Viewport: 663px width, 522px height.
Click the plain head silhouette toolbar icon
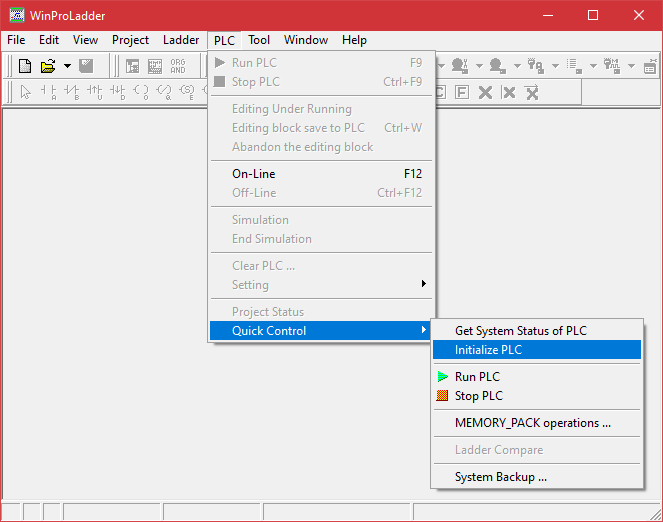coord(498,66)
